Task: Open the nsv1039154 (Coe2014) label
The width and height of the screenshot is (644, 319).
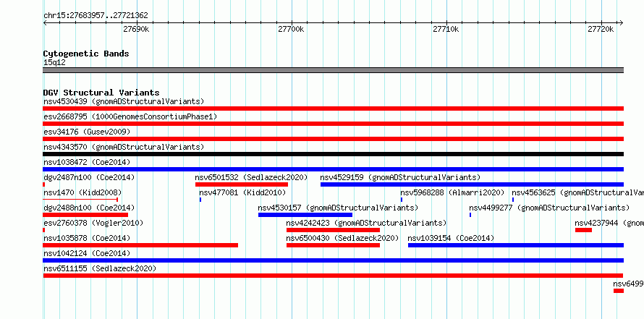Action: click(451, 238)
